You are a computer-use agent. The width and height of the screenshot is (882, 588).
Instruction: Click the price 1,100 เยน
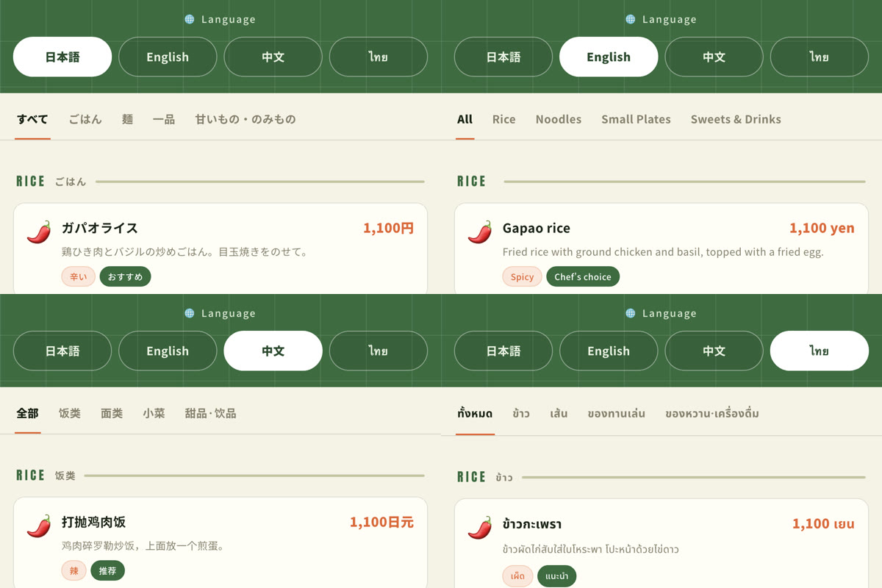(x=823, y=524)
